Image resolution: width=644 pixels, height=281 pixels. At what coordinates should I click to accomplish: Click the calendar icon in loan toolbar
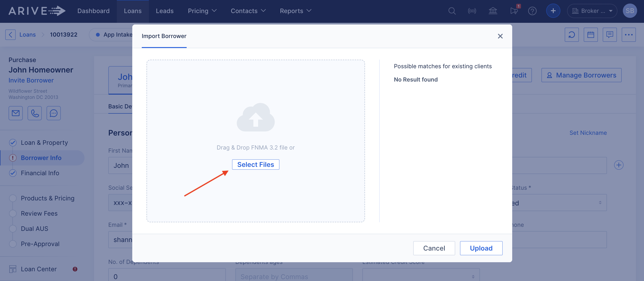pos(591,35)
